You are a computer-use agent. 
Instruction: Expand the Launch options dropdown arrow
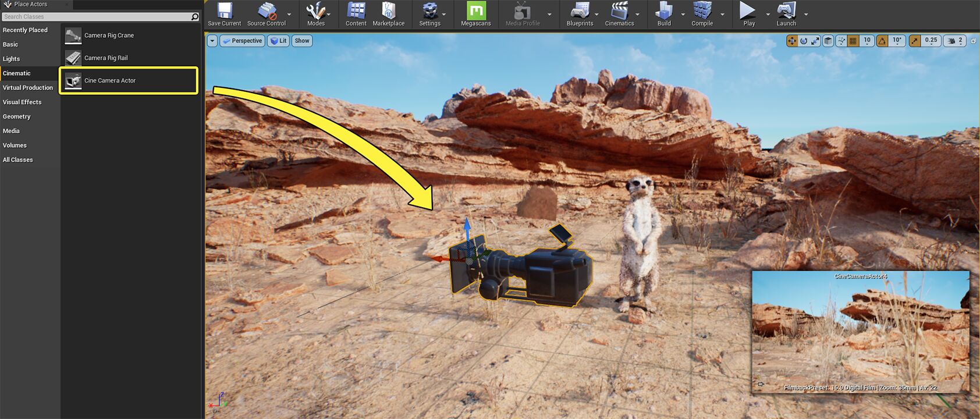coord(806,14)
